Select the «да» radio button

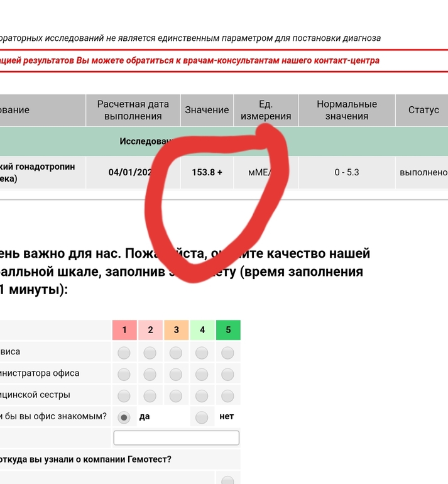click(x=124, y=417)
